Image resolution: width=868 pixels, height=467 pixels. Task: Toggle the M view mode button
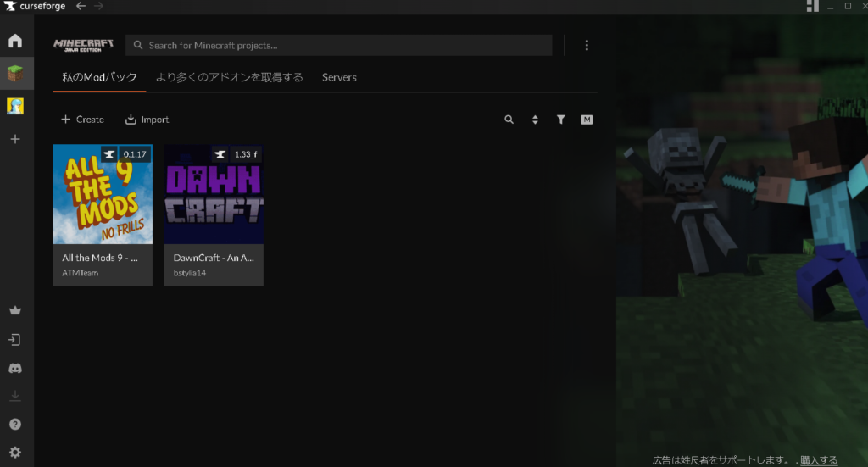587,120
